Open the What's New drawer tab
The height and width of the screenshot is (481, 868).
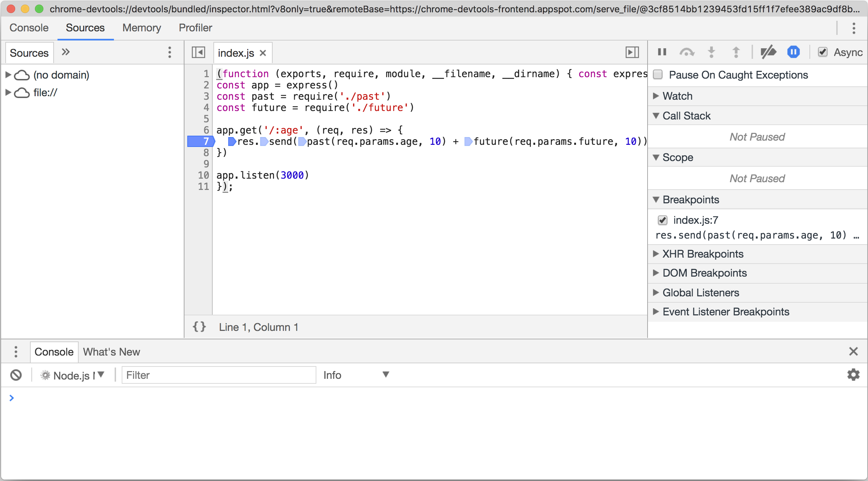point(111,352)
